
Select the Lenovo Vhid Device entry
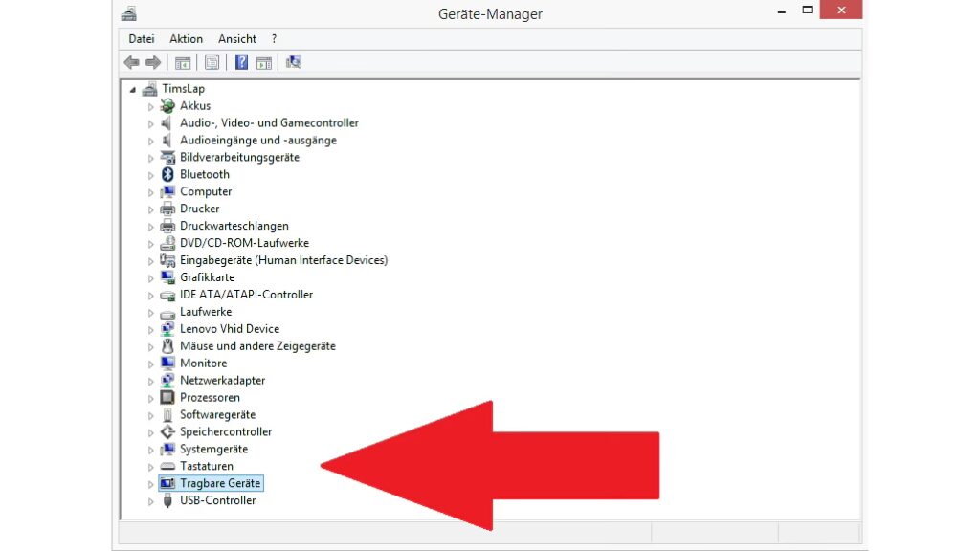[x=230, y=329]
